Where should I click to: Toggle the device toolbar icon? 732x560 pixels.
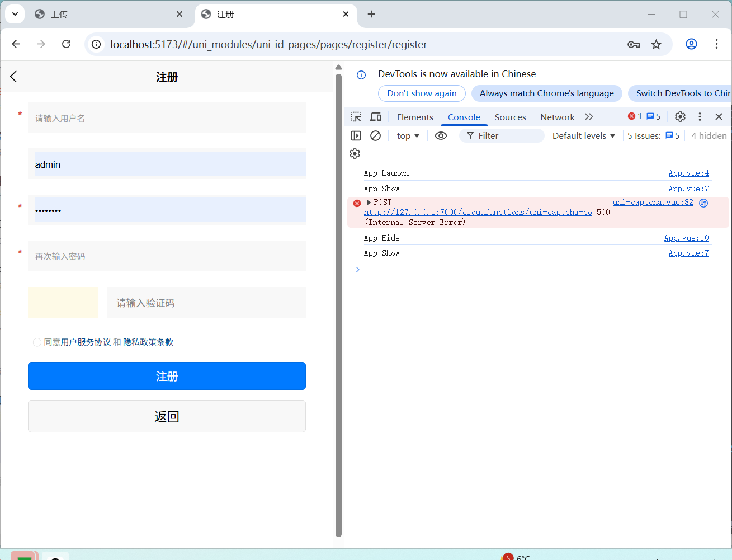click(376, 117)
